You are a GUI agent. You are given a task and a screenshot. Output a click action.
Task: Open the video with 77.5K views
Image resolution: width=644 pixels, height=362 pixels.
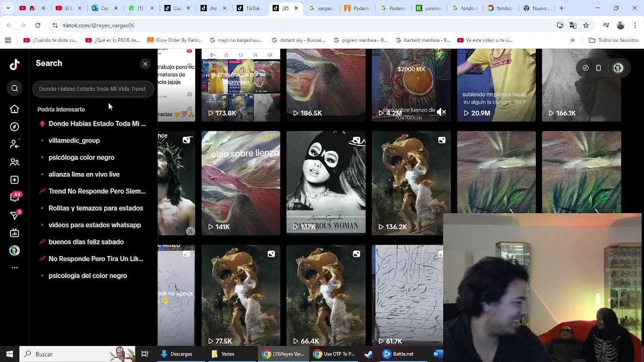click(x=240, y=296)
